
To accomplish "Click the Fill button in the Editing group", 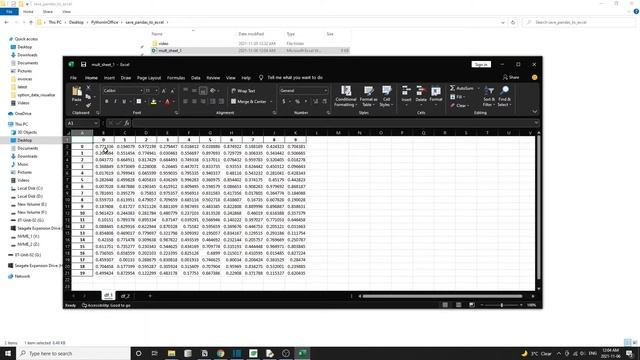I will [x=457, y=97].
